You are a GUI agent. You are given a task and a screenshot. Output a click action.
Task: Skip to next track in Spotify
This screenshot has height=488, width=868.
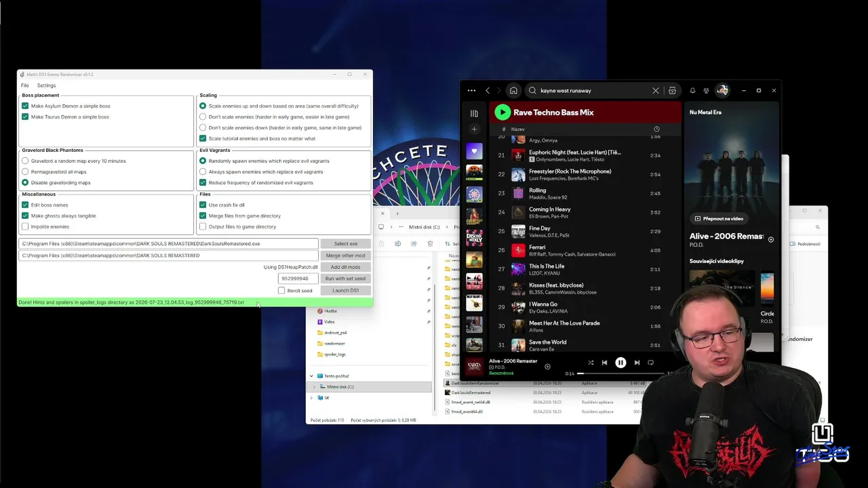pos(637,363)
